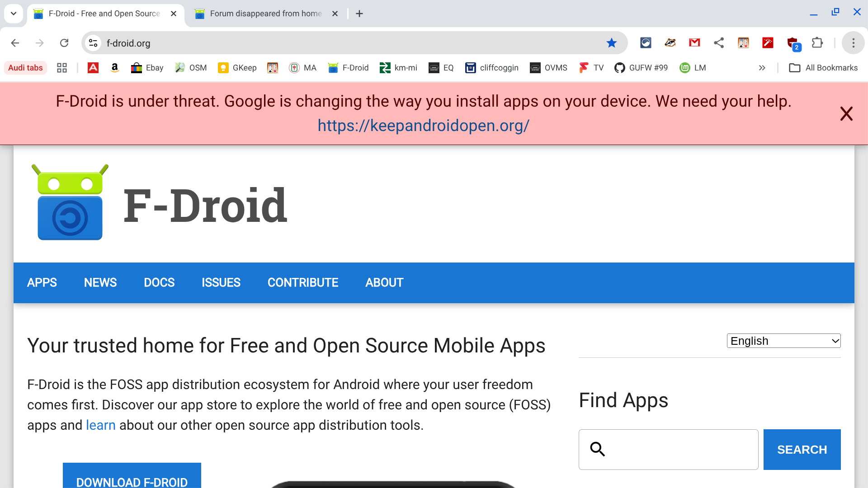Open the keepandroidopen.org link
The image size is (868, 488).
423,126
